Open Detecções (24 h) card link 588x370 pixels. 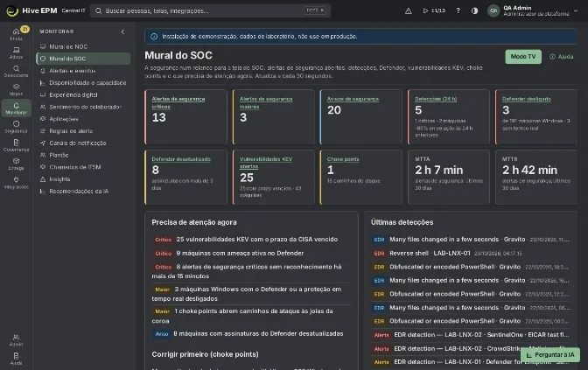pyautogui.click(x=436, y=99)
